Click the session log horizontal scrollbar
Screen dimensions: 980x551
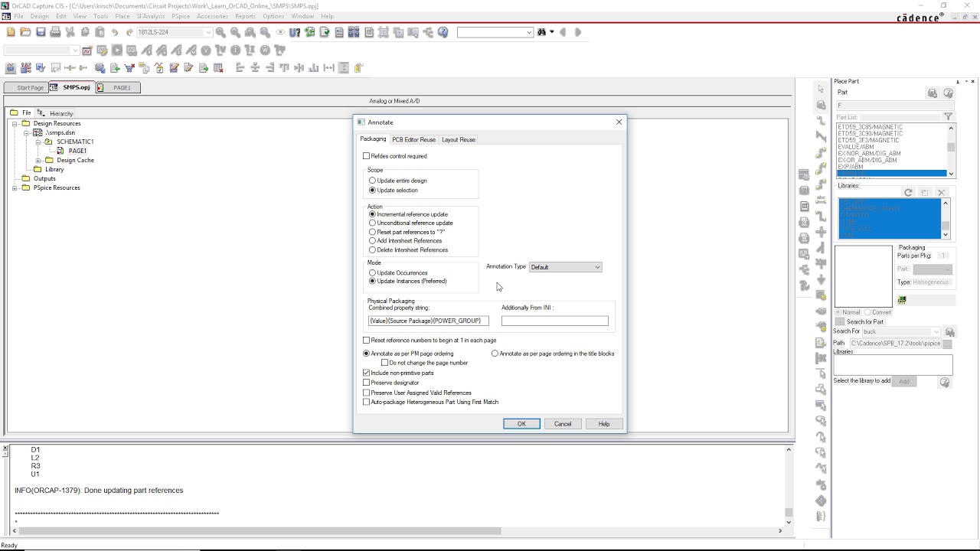pyautogui.click(x=397, y=530)
